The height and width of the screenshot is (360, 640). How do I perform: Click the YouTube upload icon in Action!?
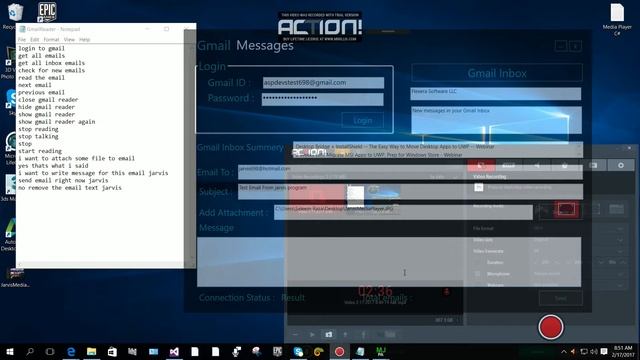pos(390,335)
